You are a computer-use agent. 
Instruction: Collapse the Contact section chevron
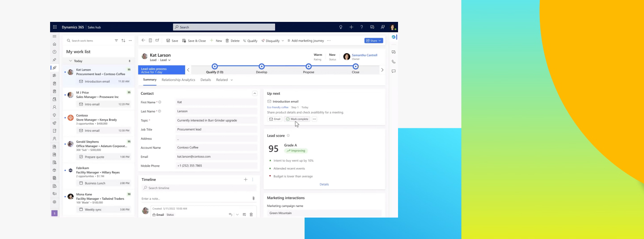(254, 93)
